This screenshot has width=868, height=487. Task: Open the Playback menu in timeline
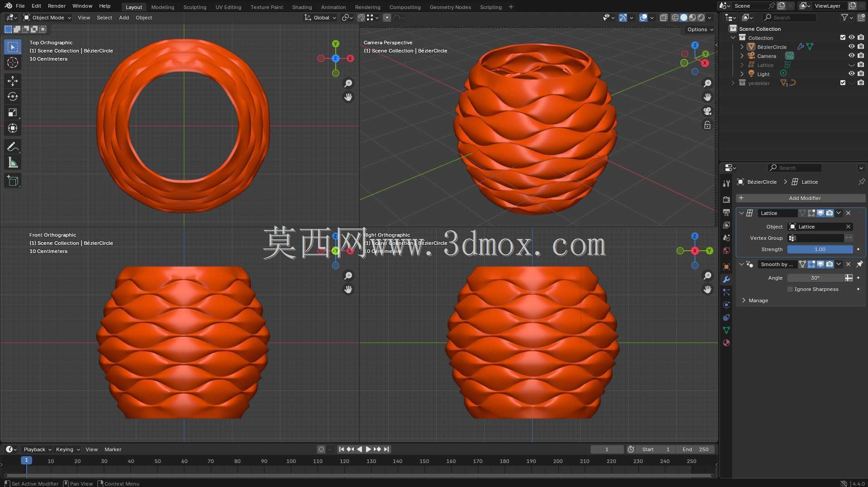click(38, 449)
